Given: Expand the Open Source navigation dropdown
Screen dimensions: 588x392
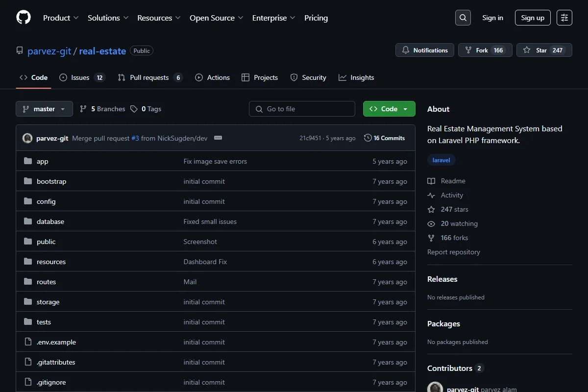Looking at the screenshot, I should (217, 18).
